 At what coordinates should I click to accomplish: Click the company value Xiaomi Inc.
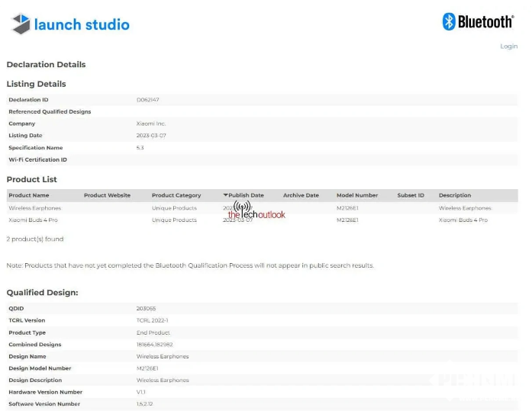[x=151, y=124]
